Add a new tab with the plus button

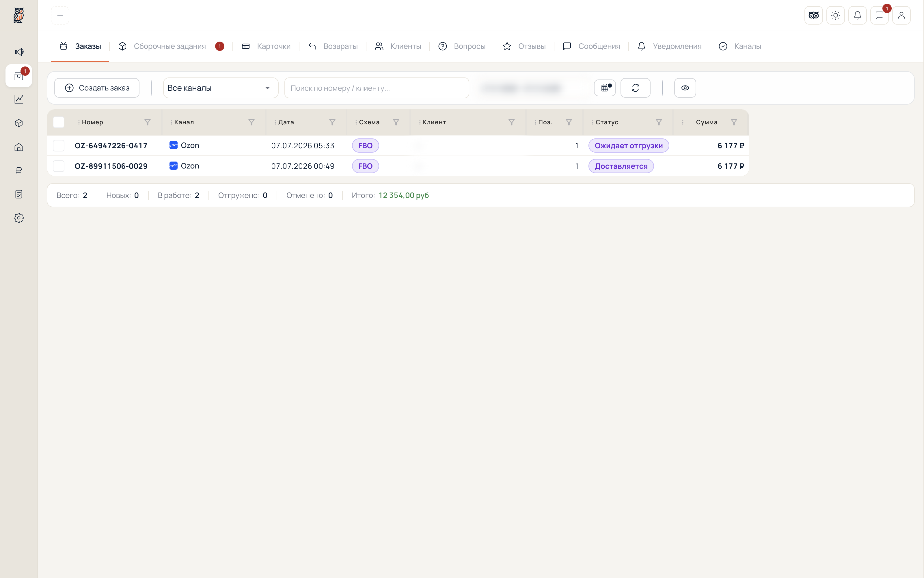pyautogui.click(x=60, y=15)
